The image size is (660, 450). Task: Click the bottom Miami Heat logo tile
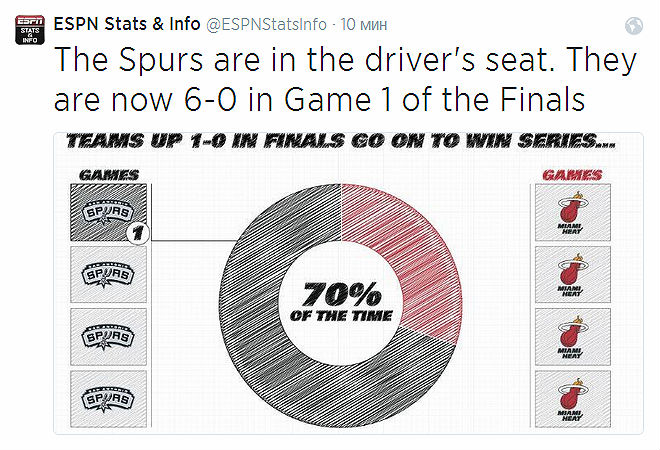point(572,399)
